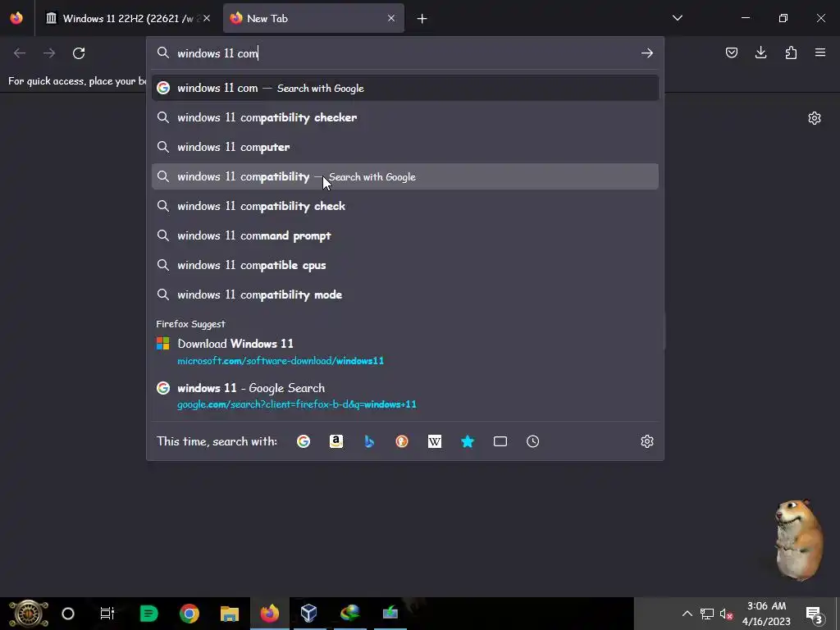
Task: Search open tabs with the tabs icon
Action: [500, 441]
